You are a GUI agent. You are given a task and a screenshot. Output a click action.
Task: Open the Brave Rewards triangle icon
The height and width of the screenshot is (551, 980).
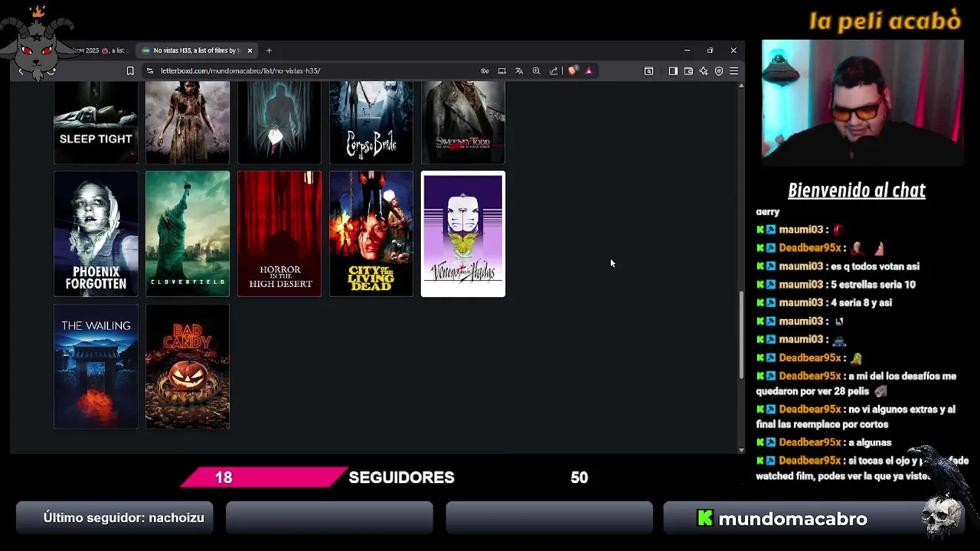coord(589,71)
